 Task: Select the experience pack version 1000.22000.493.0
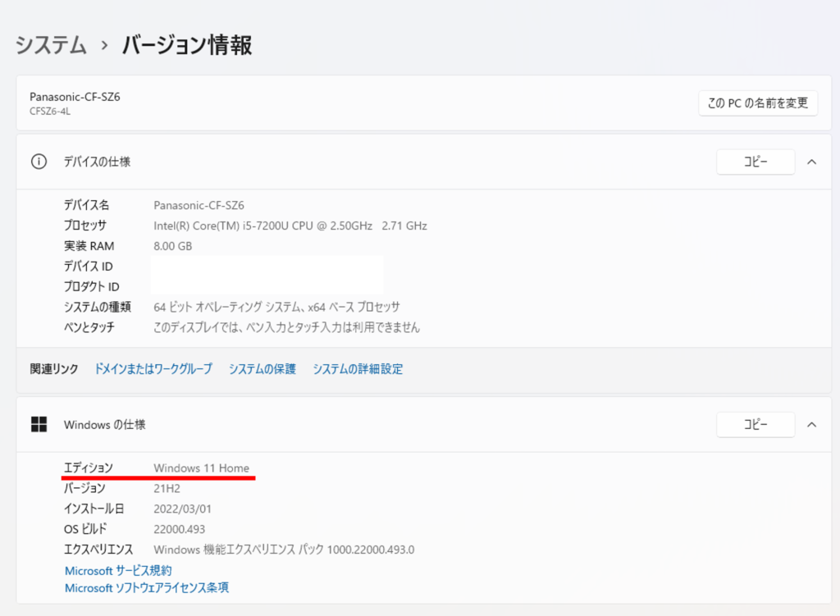point(371,550)
